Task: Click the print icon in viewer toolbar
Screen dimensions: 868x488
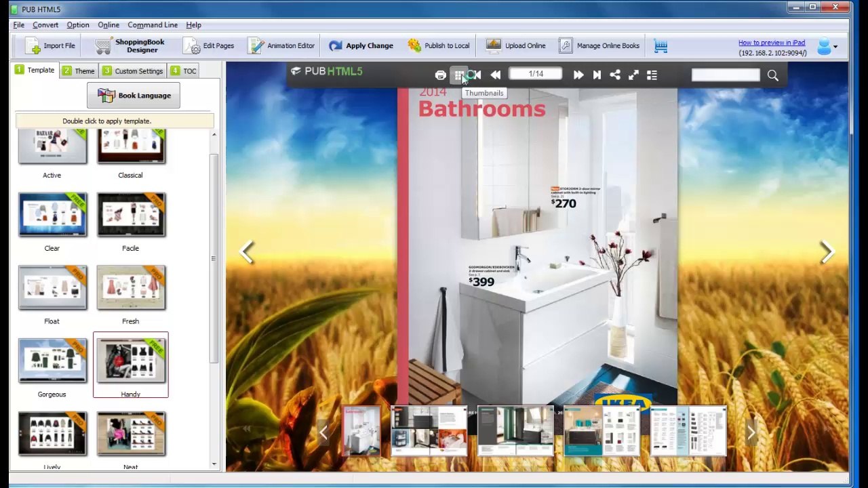Action: coord(440,75)
